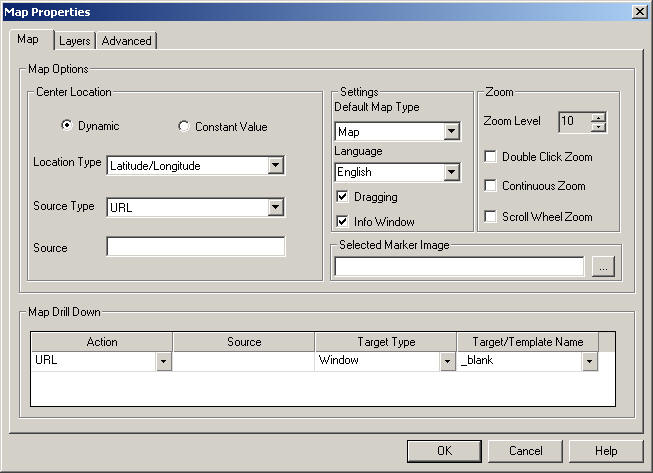The image size is (653, 473).
Task: Uncheck the Info Window option
Action: (342, 221)
